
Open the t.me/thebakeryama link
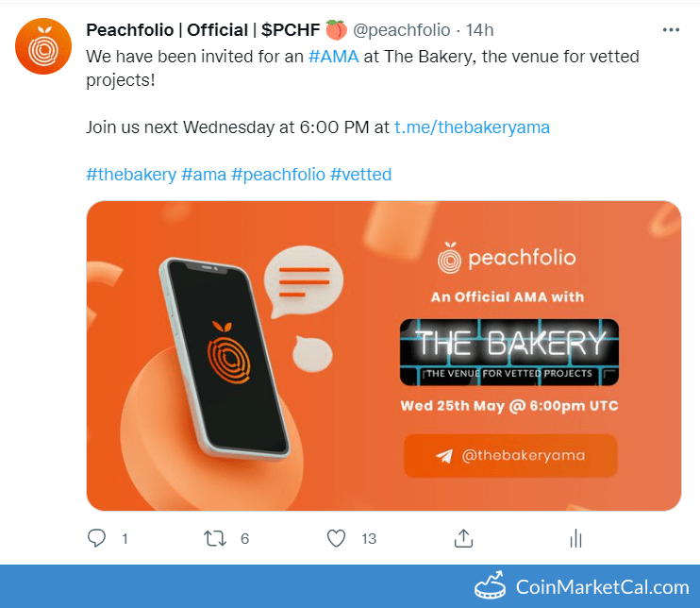click(472, 127)
